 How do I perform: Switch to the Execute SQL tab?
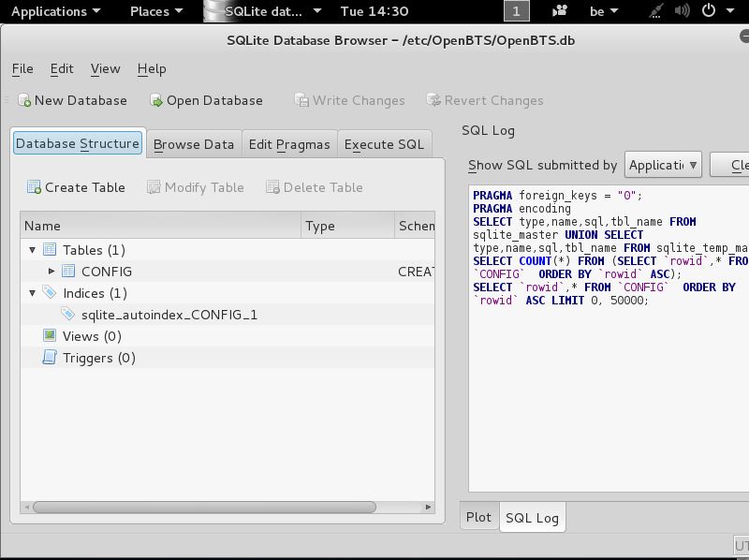click(384, 144)
